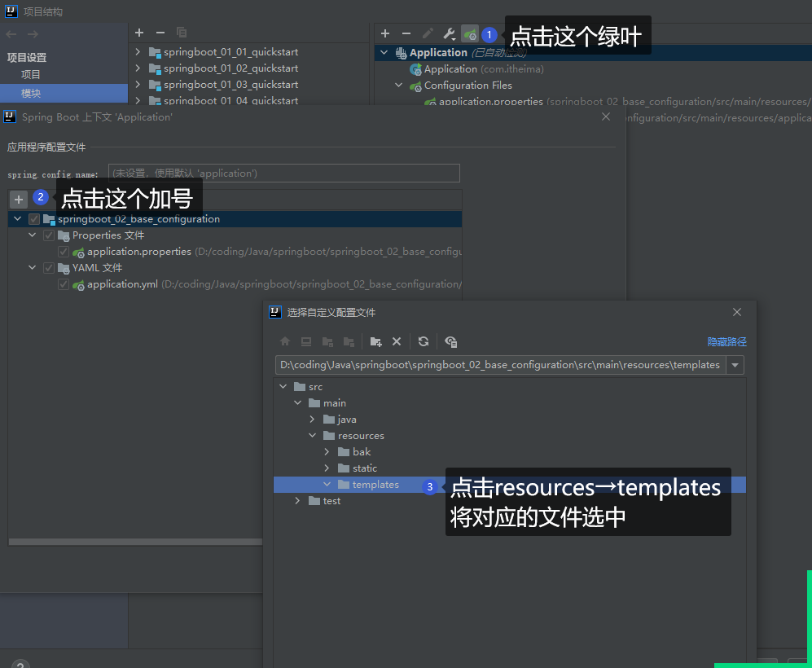This screenshot has height=668, width=812.
Task: Expand the java folder node
Action: [x=312, y=419]
